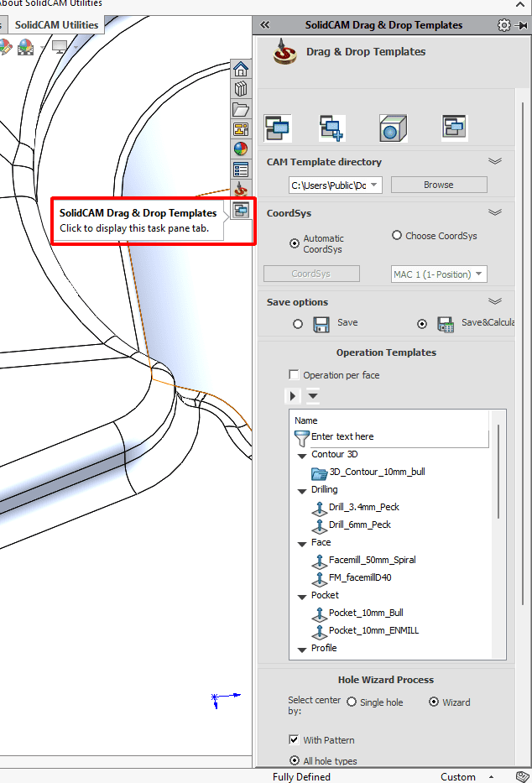Select Pocket_10mm_ENMILL template
Viewport: 532px width, 783px height.
[373, 630]
